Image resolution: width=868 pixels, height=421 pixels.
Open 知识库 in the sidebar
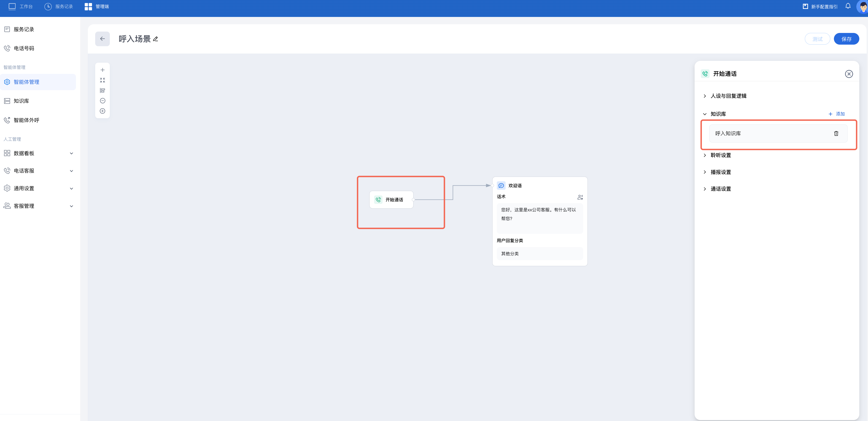tap(21, 101)
